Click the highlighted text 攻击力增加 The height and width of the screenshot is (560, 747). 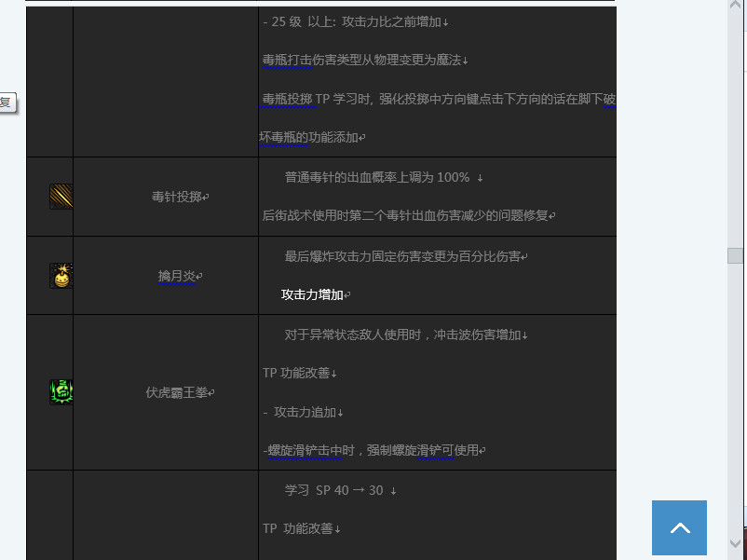coord(312,295)
